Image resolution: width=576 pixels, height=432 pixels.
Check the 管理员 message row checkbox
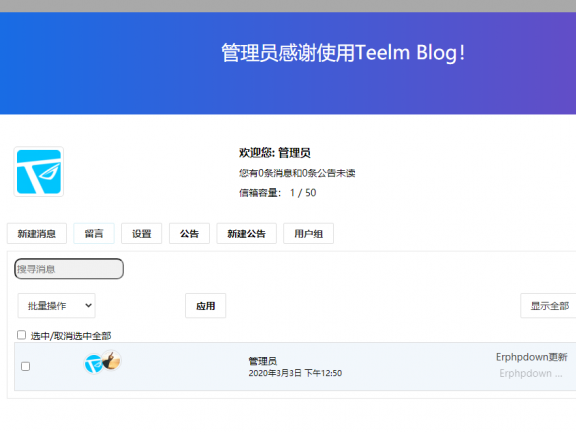25,366
